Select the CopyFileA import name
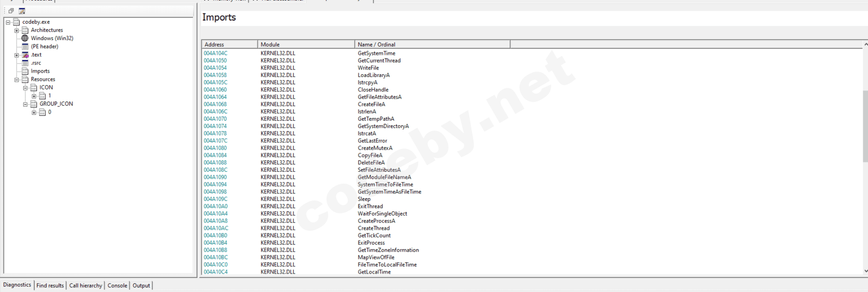The image size is (868, 292). click(x=370, y=155)
